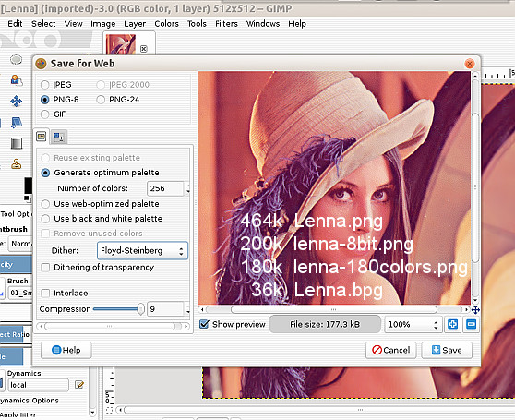Click the preview navigation cross icon
This screenshot has height=420, width=515.
tap(475, 309)
